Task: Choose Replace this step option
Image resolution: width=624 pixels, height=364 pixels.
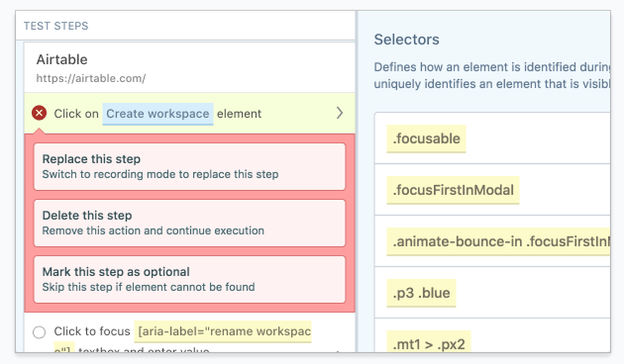Action: click(x=190, y=166)
